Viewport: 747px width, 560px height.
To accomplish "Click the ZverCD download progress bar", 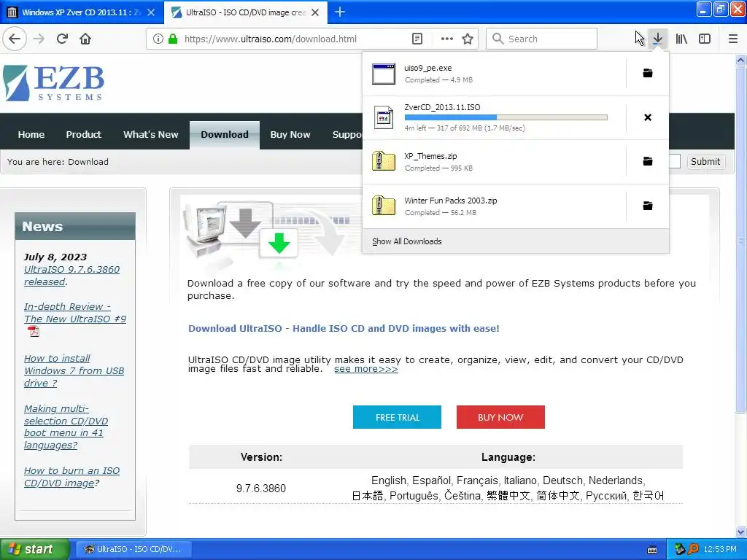I will coord(506,117).
